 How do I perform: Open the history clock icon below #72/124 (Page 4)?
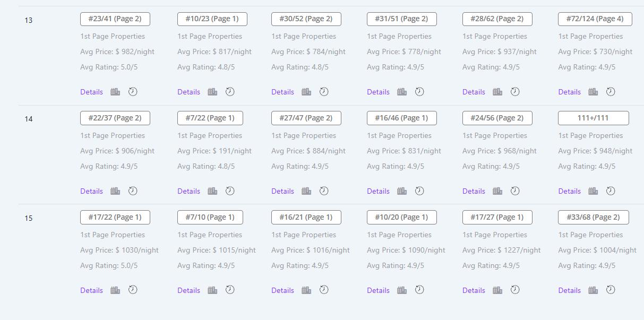click(611, 92)
